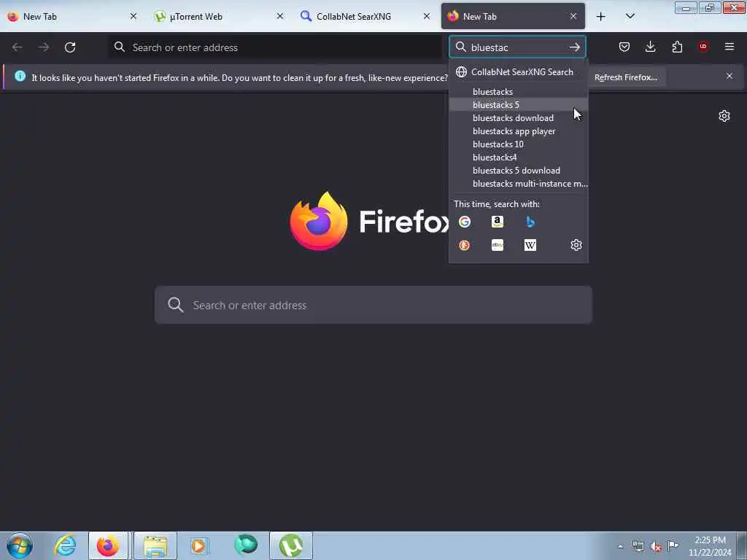The width and height of the screenshot is (747, 560).
Task: Choose the "bluestacks 5 download" suggestion
Action: 519,171
